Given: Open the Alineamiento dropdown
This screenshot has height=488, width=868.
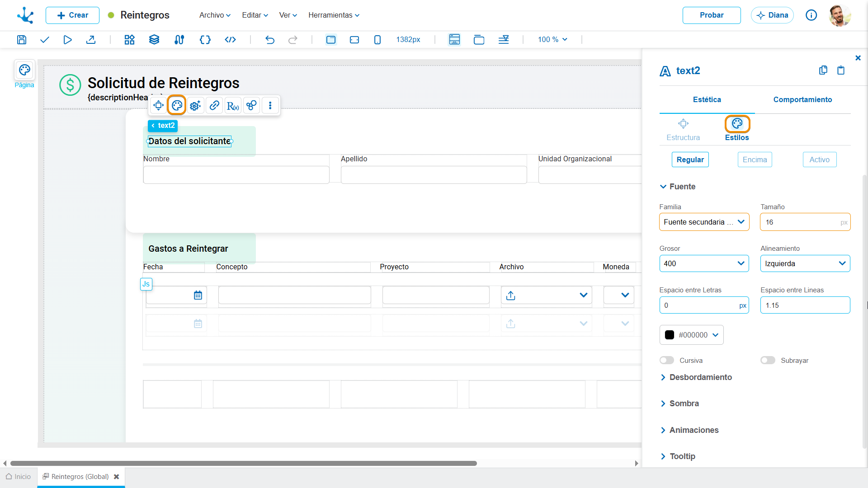Looking at the screenshot, I should coord(805,263).
